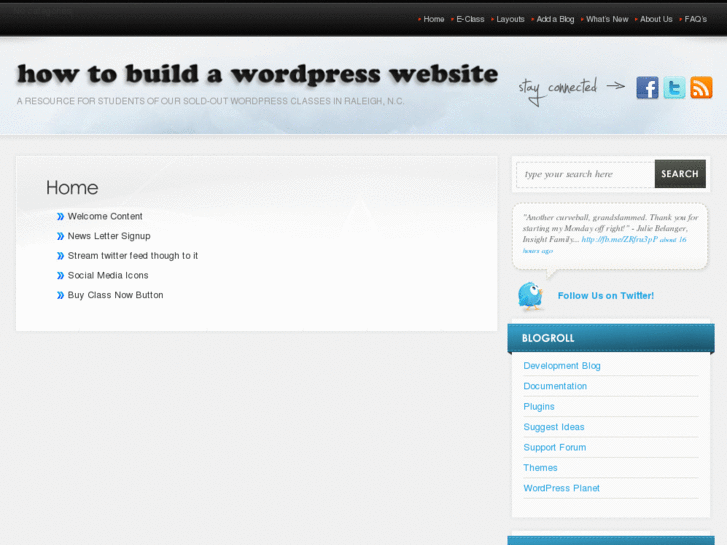Open FAQ's menu item

(x=695, y=19)
